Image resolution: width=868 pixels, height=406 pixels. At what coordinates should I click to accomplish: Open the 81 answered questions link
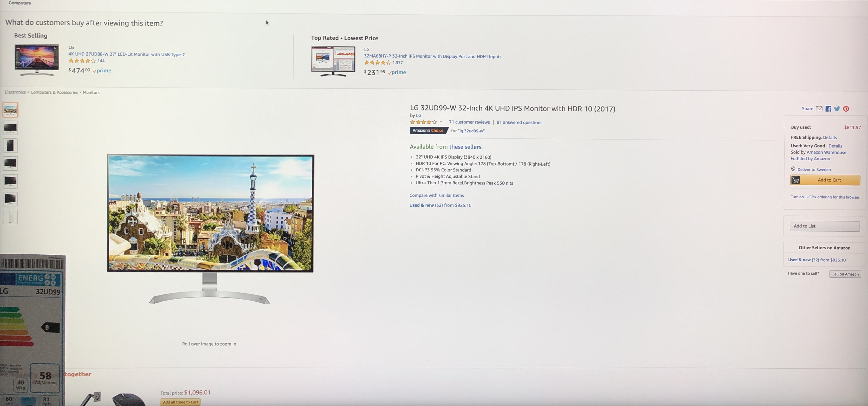coord(519,122)
